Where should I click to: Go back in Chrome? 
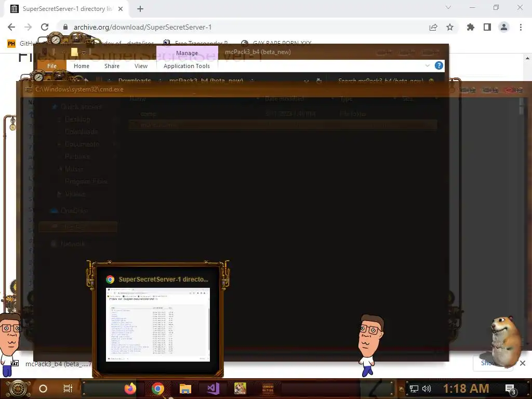[x=11, y=27]
